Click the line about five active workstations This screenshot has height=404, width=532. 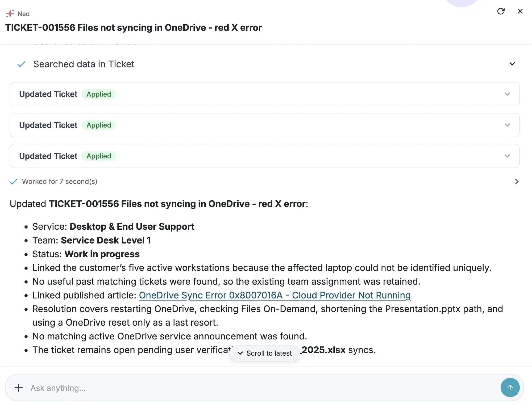pos(262,268)
